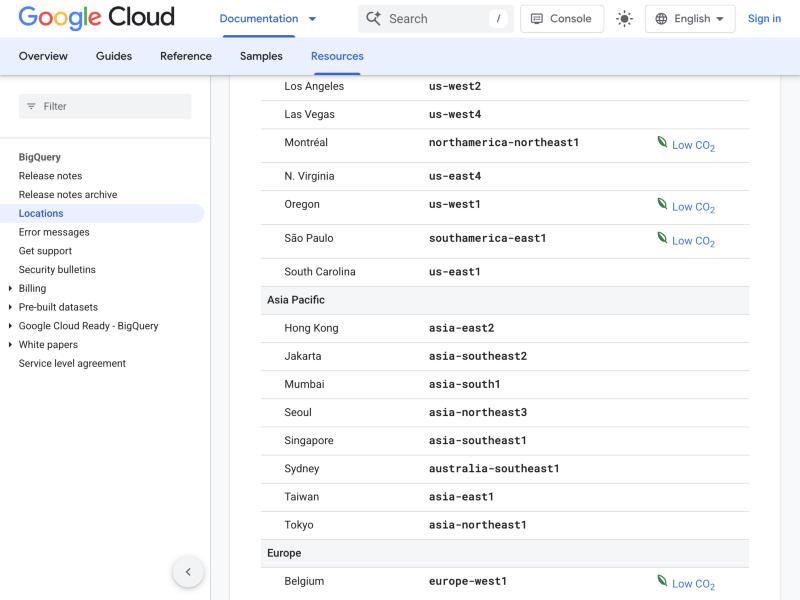This screenshot has width=800, height=600.
Task: Click asia-northeast1 region code
Action: 478,524
